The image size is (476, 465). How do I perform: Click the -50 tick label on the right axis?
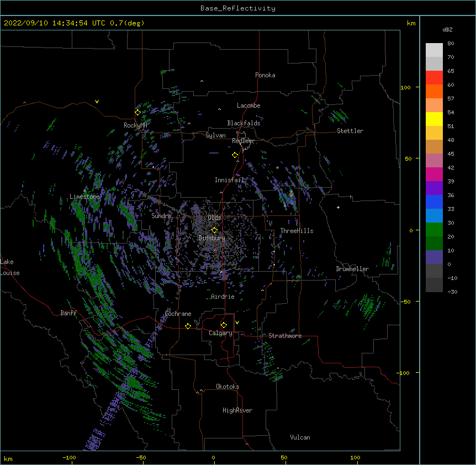[x=405, y=302]
